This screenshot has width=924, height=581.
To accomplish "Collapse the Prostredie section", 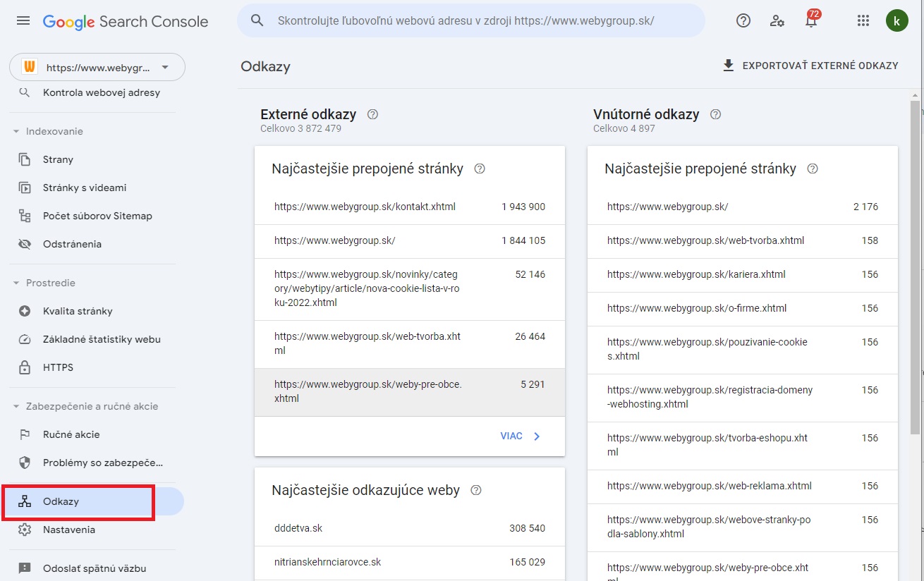I will pos(16,283).
